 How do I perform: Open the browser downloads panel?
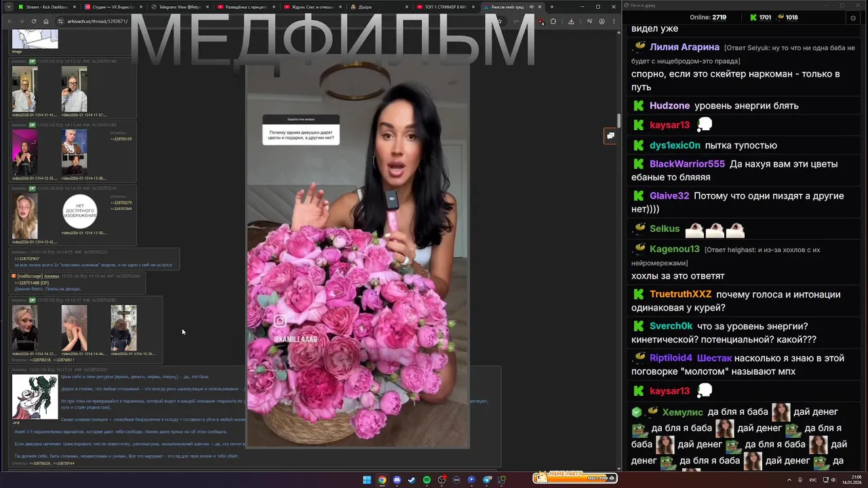[571, 21]
